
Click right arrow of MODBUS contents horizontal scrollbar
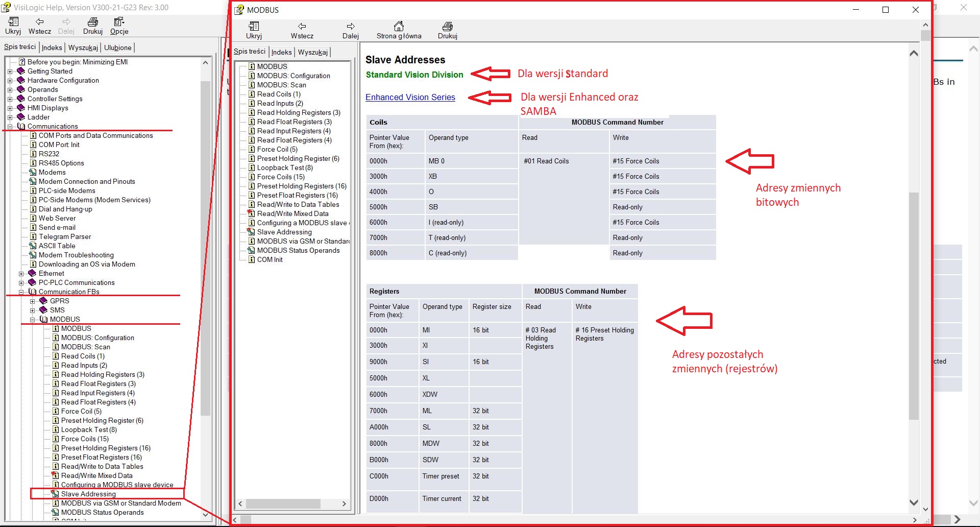pyautogui.click(x=344, y=504)
